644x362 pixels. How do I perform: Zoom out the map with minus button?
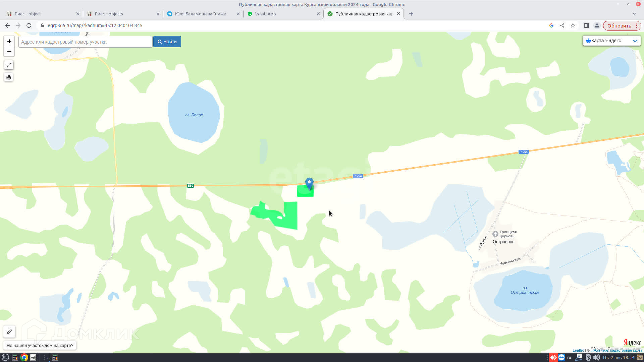point(9,51)
